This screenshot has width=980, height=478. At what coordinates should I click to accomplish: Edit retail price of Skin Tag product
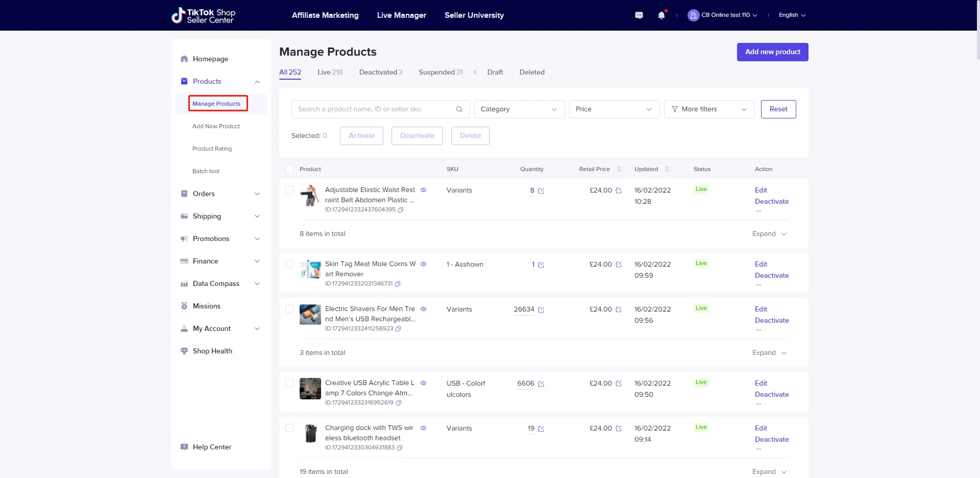[x=619, y=265]
